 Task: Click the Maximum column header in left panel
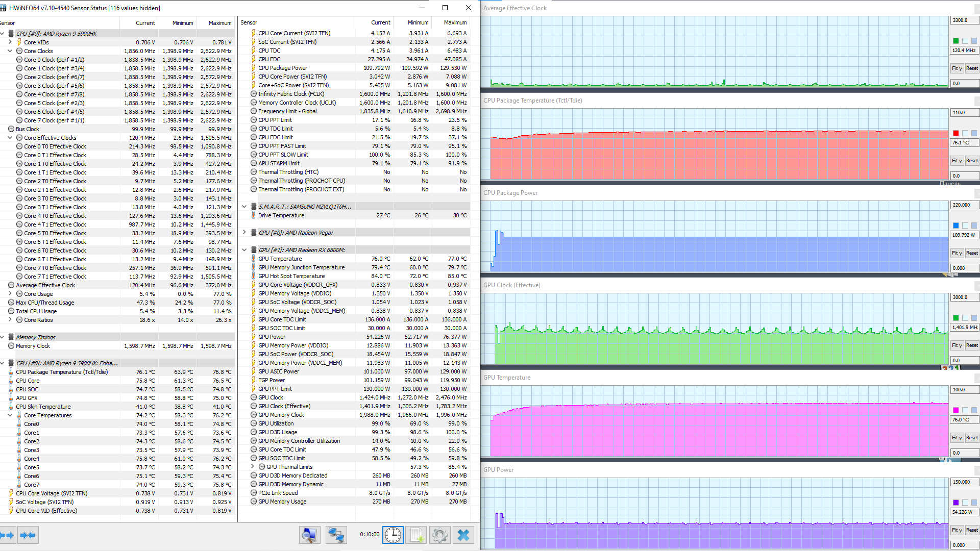[219, 23]
